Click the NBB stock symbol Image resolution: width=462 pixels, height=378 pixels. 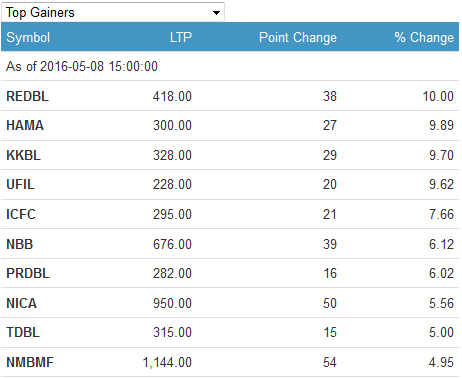point(19,244)
